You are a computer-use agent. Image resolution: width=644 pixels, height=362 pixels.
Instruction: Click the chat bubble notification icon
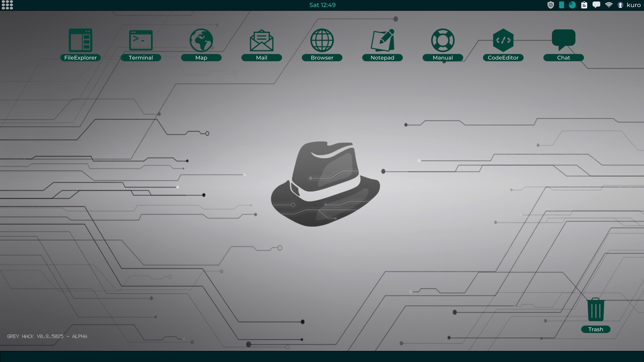point(597,5)
